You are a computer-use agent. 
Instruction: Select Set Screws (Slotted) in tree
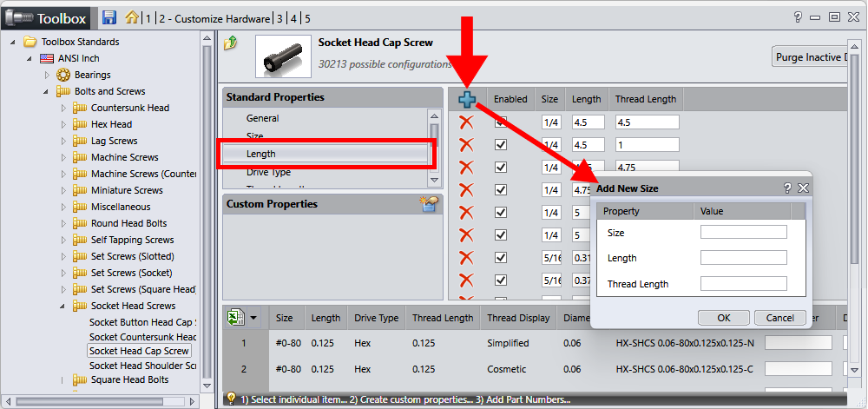pos(132,256)
